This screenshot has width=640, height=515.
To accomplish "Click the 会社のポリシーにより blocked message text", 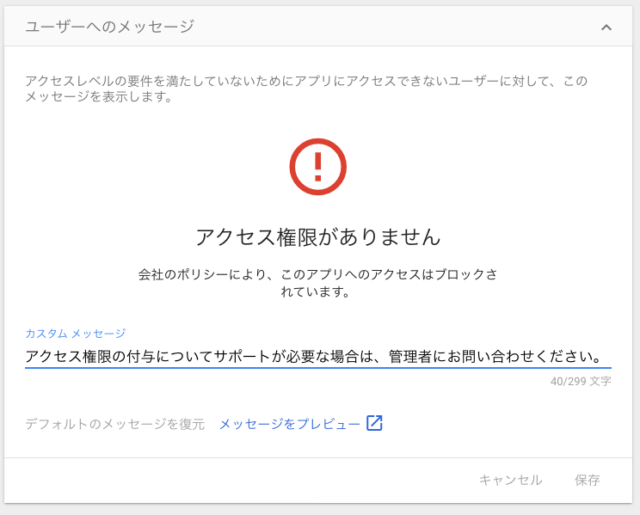I will [x=318, y=283].
